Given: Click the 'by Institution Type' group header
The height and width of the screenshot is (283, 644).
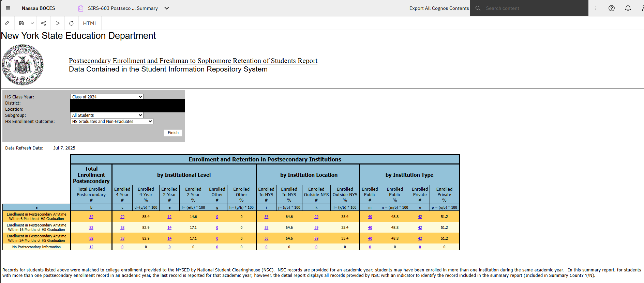Looking at the screenshot, I should point(409,175).
